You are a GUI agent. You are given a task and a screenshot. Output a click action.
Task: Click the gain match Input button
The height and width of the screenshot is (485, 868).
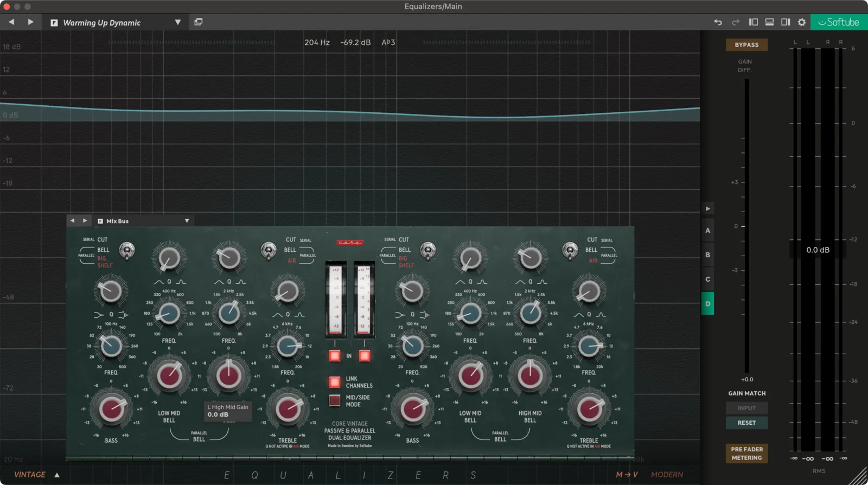(x=746, y=408)
